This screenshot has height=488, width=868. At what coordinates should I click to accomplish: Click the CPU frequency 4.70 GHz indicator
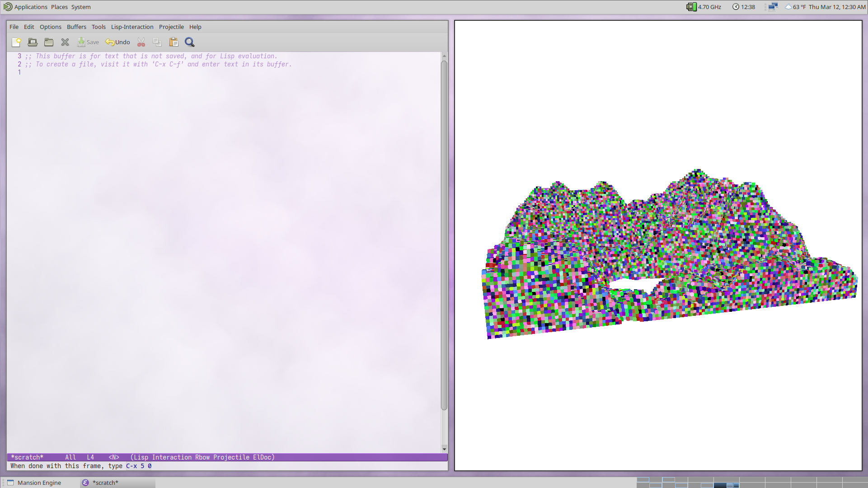(704, 7)
